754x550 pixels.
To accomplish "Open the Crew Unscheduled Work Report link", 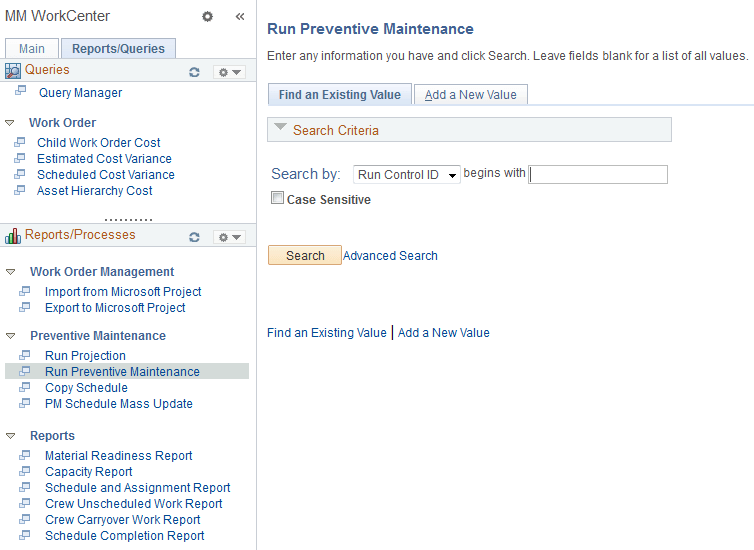I will 134,504.
